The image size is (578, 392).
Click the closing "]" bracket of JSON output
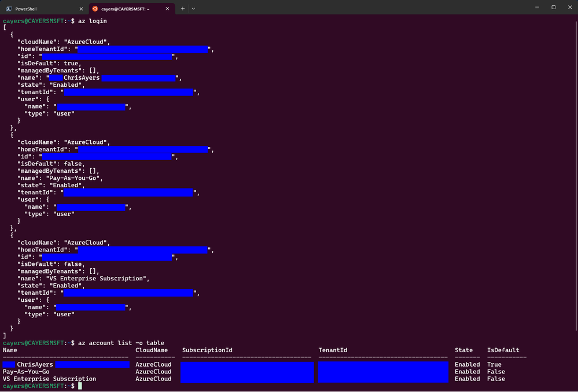5,336
